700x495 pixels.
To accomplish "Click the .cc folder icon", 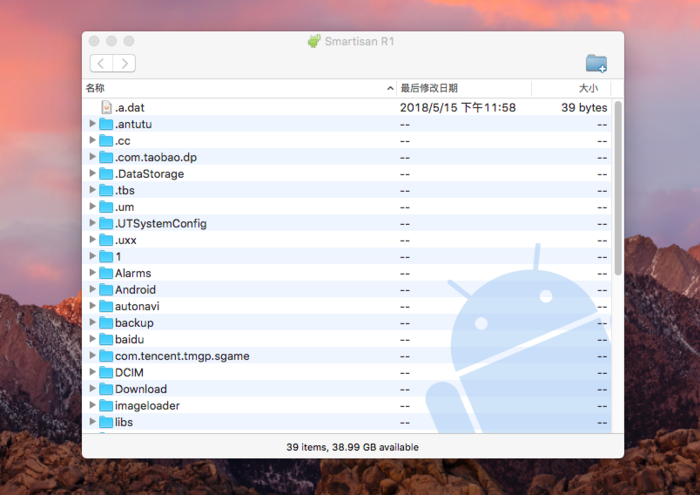I will [x=106, y=140].
